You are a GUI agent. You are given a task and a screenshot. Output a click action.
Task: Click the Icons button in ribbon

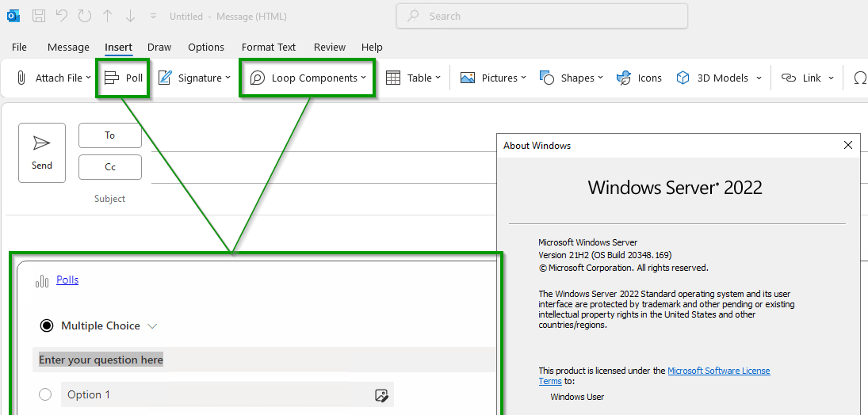(x=639, y=78)
